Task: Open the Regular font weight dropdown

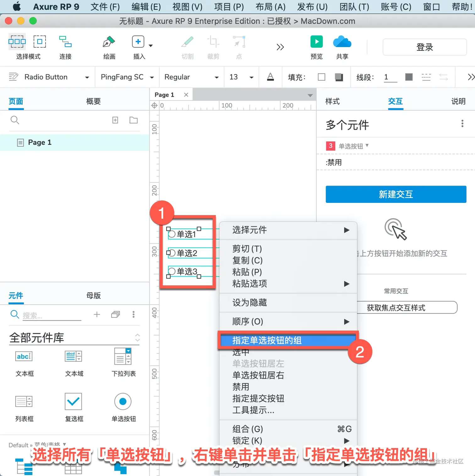Action: [216, 77]
